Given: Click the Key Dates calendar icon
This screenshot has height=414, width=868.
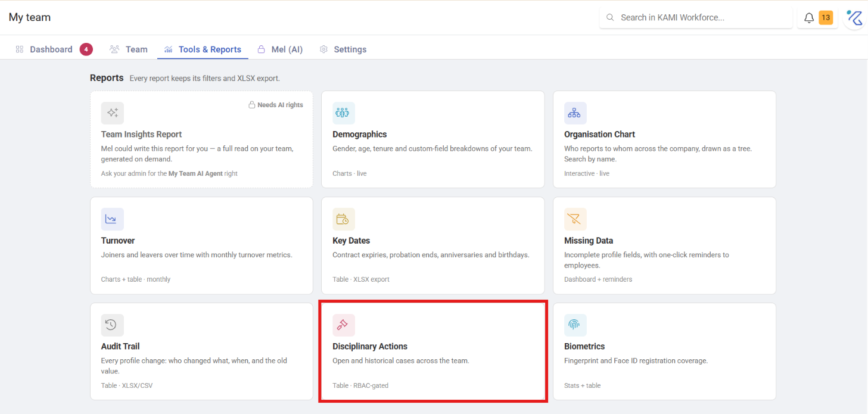Looking at the screenshot, I should [x=344, y=219].
